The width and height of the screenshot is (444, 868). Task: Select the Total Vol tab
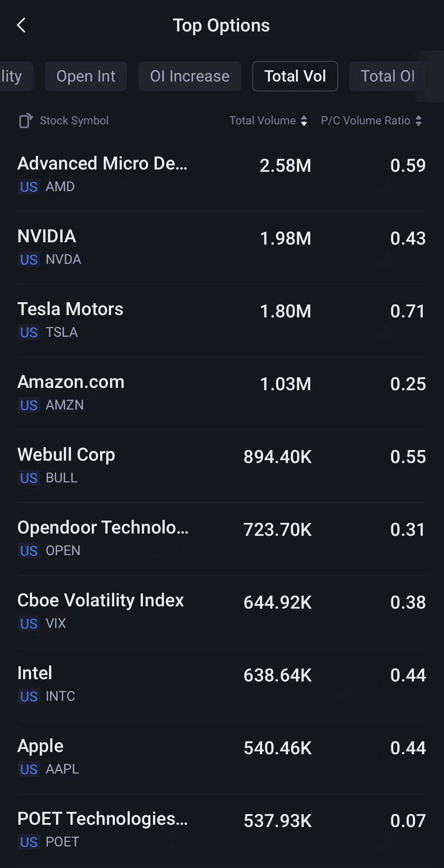tap(295, 76)
